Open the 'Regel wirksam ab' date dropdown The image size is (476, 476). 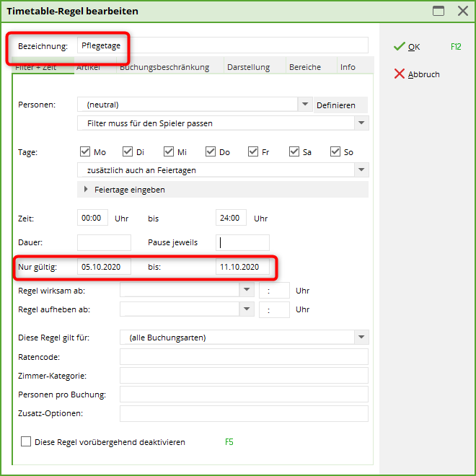247,290
